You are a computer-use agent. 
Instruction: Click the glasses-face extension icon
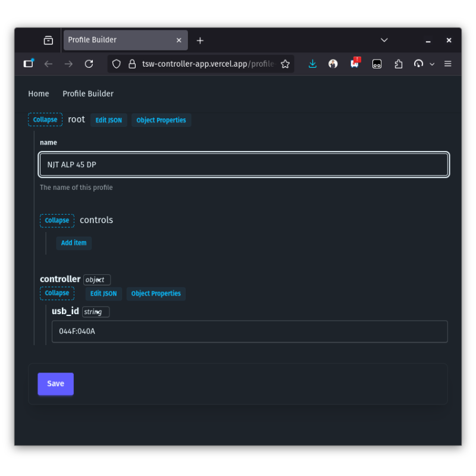point(377,64)
